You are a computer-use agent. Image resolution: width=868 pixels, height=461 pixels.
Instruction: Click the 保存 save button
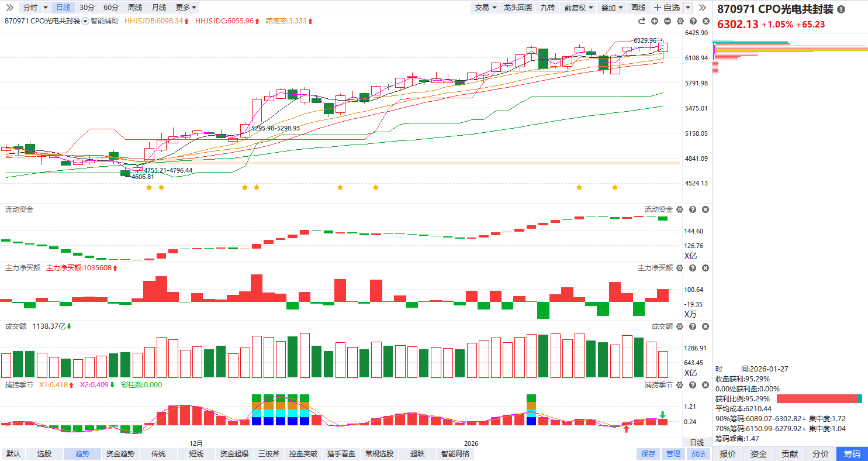[648, 454]
